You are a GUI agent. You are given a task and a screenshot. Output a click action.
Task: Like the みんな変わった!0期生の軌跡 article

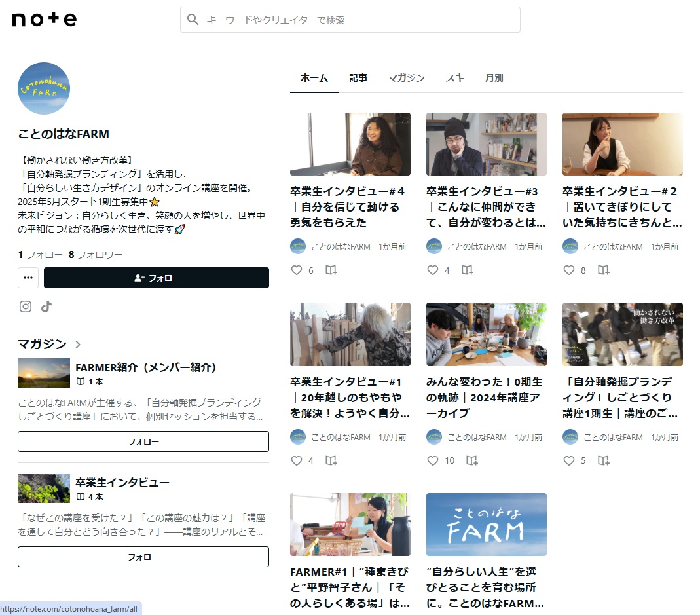point(433,460)
